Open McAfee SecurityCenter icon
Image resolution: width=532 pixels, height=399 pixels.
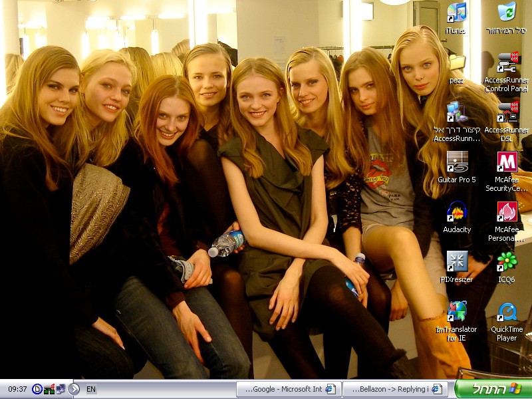tap(507, 163)
